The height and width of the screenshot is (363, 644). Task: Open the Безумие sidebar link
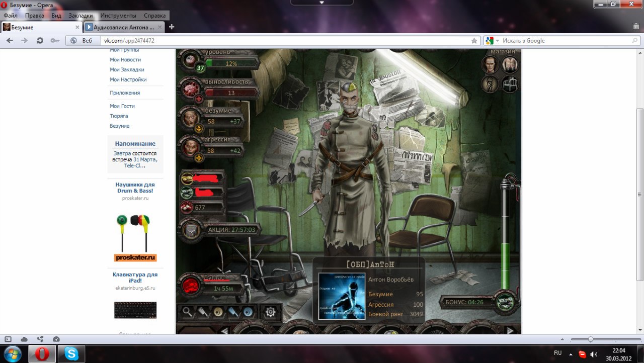point(120,126)
